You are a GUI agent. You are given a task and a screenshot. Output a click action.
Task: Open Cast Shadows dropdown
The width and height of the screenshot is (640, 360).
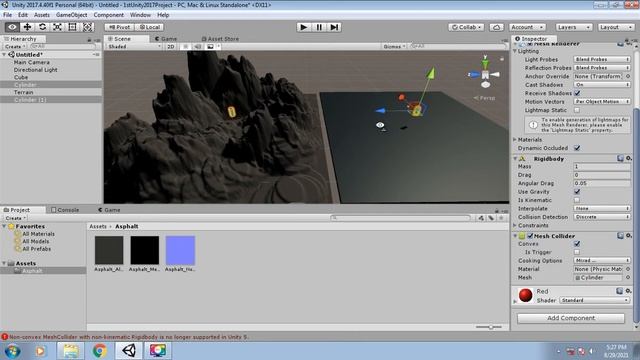tap(602, 84)
